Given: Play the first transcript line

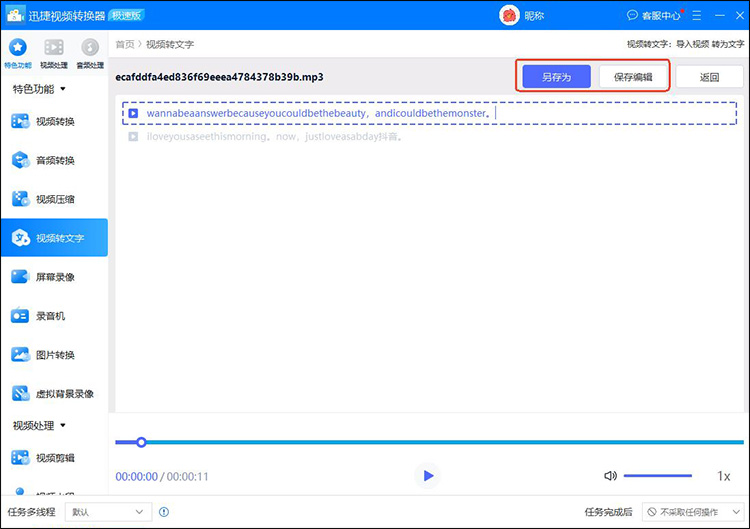Looking at the screenshot, I should pos(133,113).
